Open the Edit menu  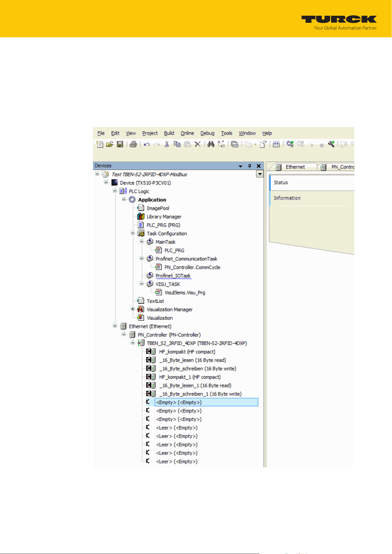(x=115, y=133)
